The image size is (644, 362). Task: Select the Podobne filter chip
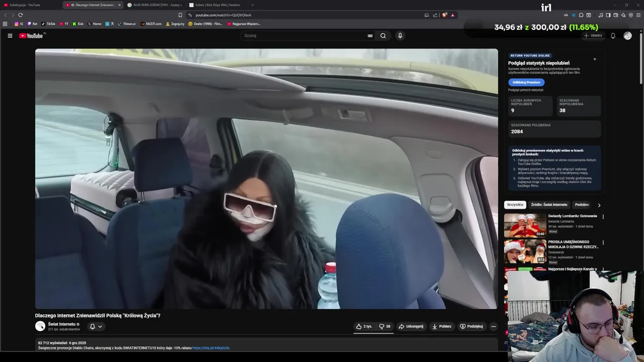[x=582, y=205]
